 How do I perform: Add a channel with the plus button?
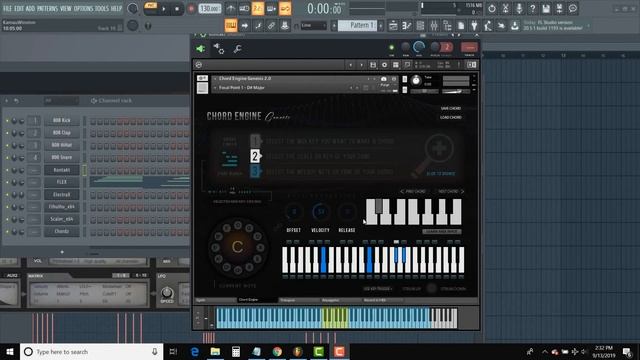coord(62,252)
